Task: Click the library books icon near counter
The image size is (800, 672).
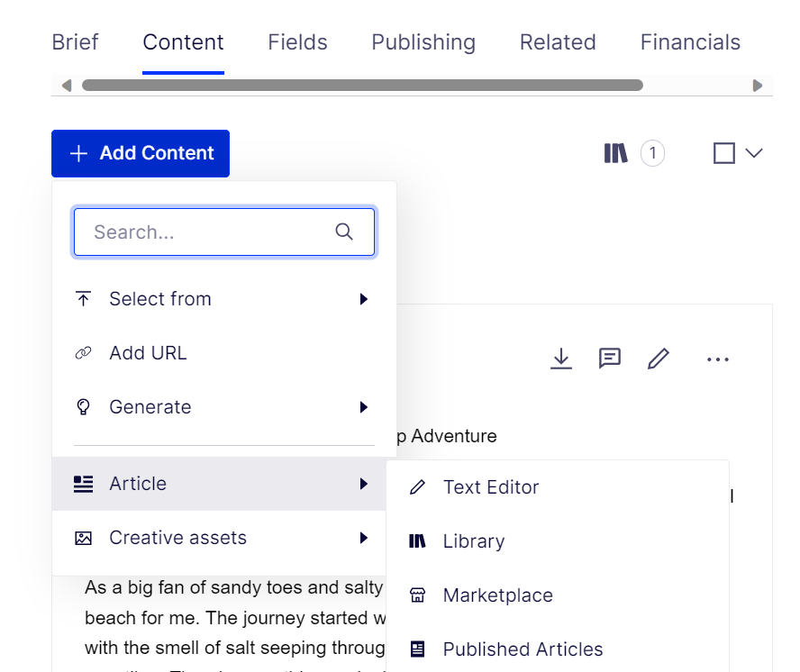Action: pyautogui.click(x=615, y=154)
